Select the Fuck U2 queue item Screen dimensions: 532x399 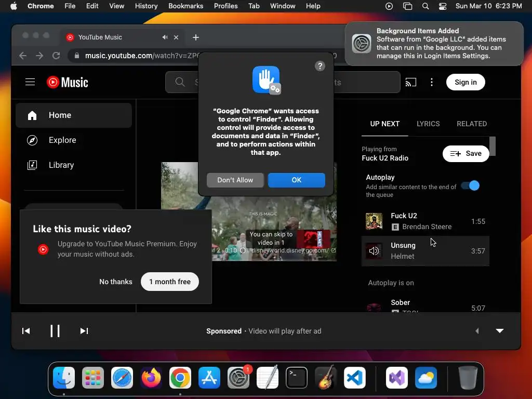pyautogui.click(x=425, y=221)
